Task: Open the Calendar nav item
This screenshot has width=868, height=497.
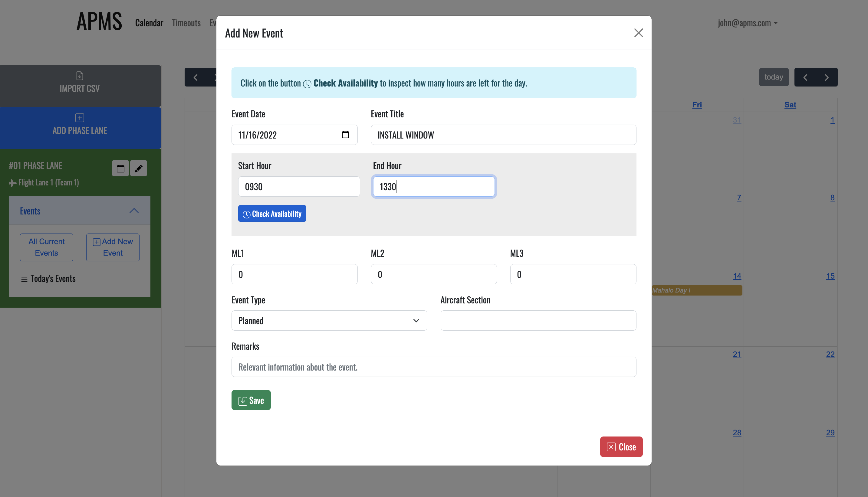Action: (x=149, y=23)
